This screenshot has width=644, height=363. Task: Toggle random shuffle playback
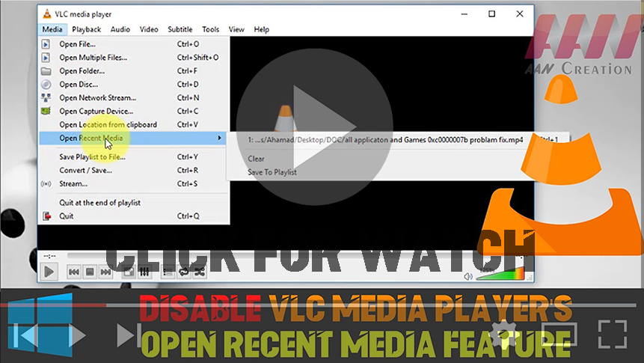coord(200,272)
